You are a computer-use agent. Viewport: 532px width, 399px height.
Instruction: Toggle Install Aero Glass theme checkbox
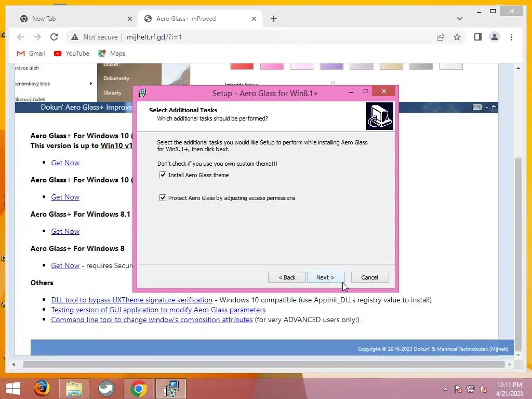(163, 175)
